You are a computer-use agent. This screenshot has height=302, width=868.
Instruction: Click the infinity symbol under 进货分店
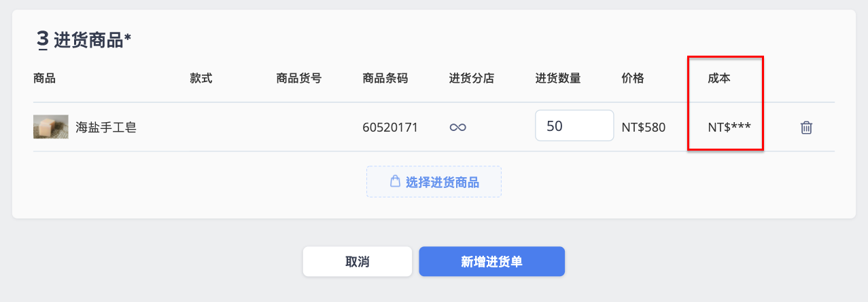pos(457,127)
